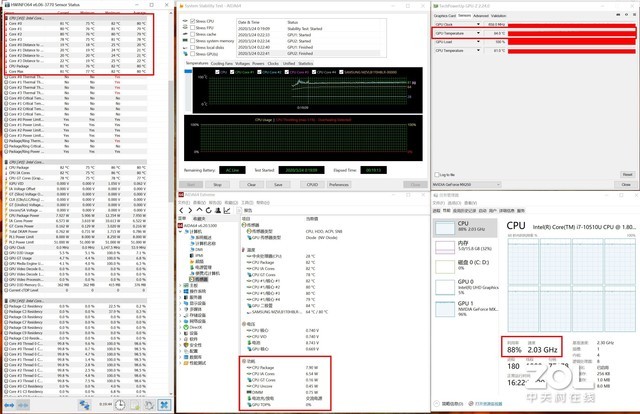This screenshot has height=414, width=640.
Task: Click Save button in stability test
Action: (278, 185)
